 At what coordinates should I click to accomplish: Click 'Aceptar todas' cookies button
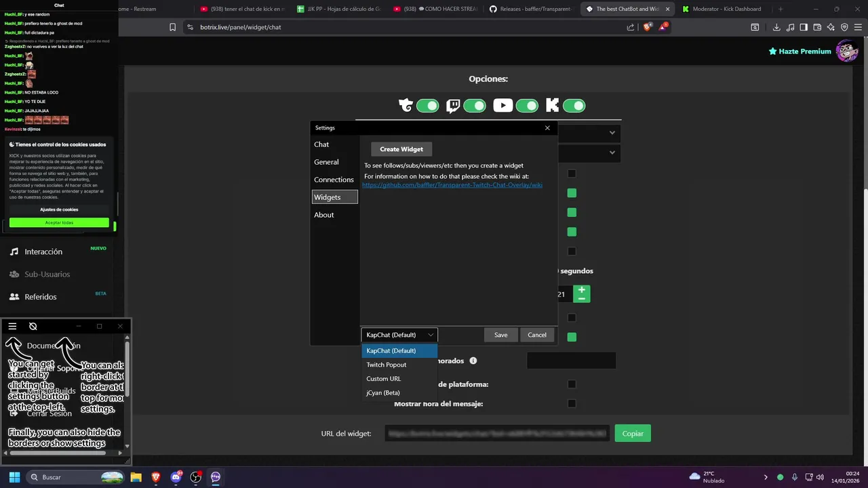[x=59, y=222]
